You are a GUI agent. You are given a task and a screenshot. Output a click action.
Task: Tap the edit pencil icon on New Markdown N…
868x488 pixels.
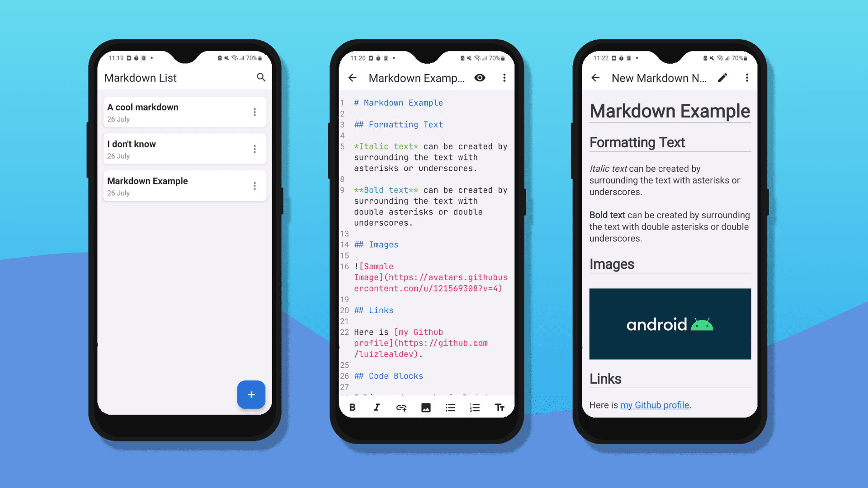click(x=723, y=77)
